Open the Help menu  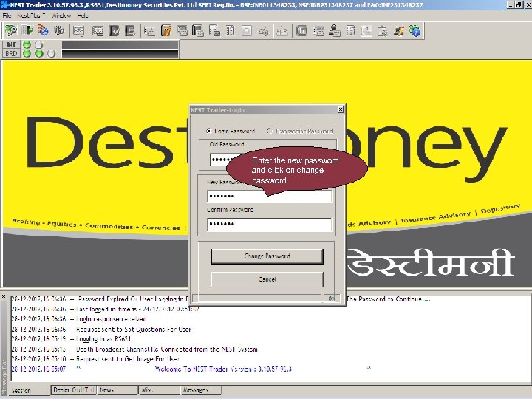tap(82, 16)
